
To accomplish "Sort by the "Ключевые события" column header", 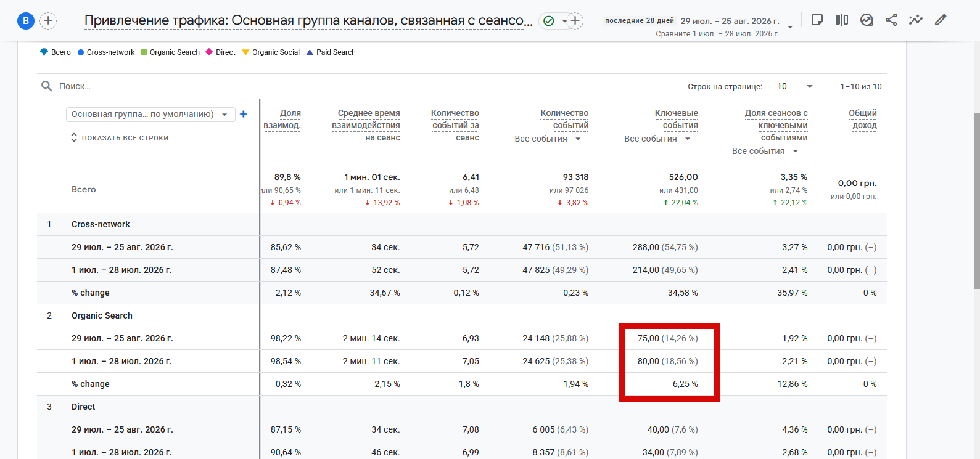I will point(677,119).
